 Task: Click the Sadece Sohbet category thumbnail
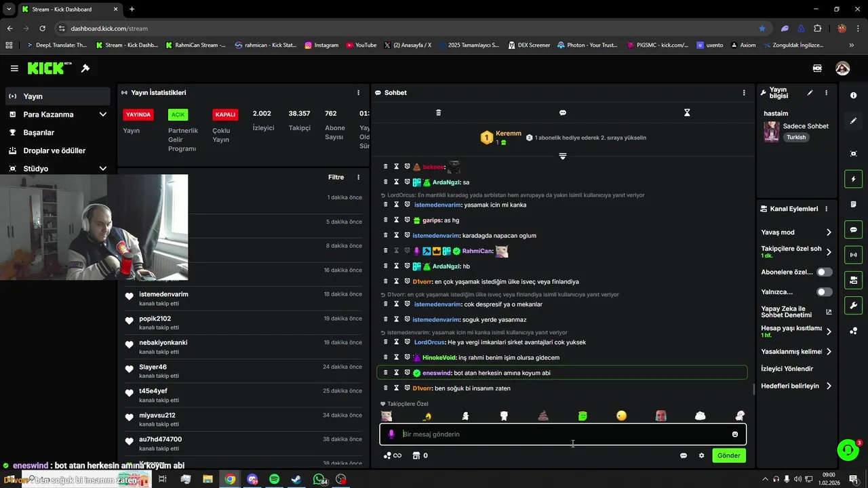click(x=772, y=131)
